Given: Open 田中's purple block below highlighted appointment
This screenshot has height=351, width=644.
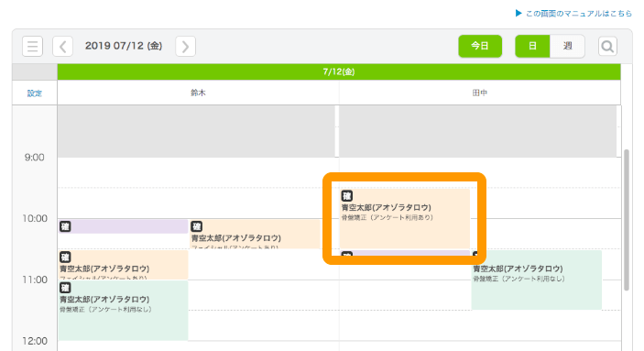Looking at the screenshot, I should [x=405, y=253].
